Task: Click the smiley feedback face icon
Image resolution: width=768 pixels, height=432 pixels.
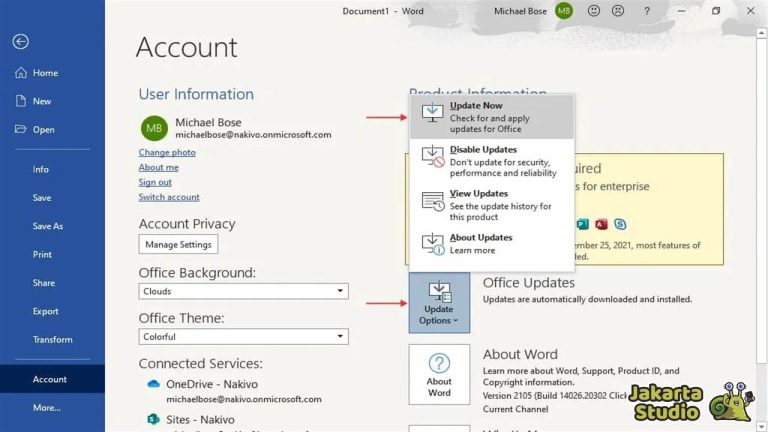Action: click(x=594, y=10)
